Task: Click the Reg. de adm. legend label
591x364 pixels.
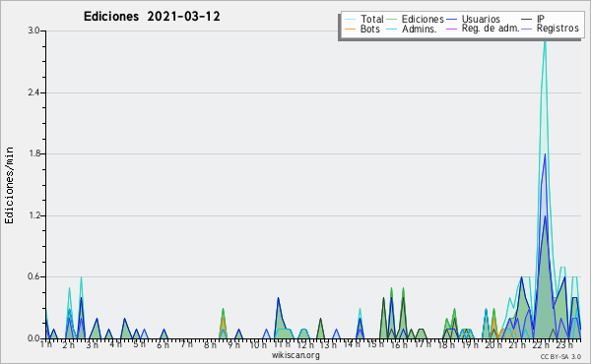Action: coord(491,29)
